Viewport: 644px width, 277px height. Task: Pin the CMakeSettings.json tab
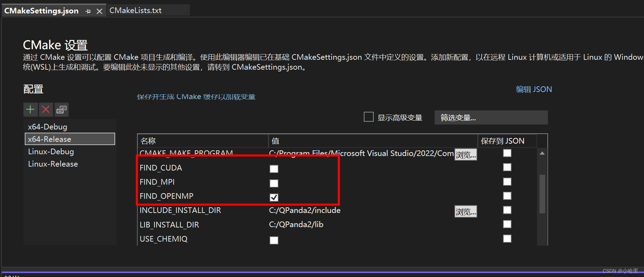(x=88, y=11)
